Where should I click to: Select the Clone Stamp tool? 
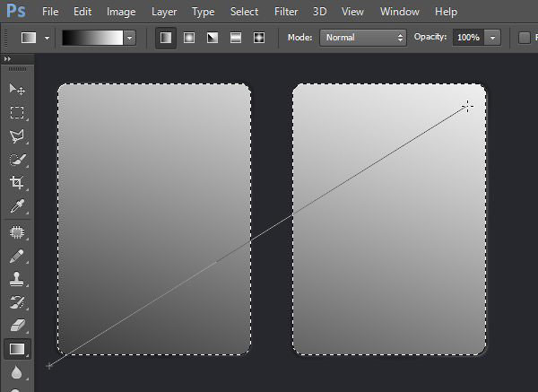17,279
